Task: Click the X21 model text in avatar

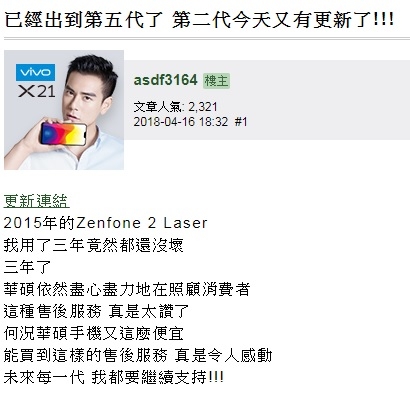Action: coord(37,91)
